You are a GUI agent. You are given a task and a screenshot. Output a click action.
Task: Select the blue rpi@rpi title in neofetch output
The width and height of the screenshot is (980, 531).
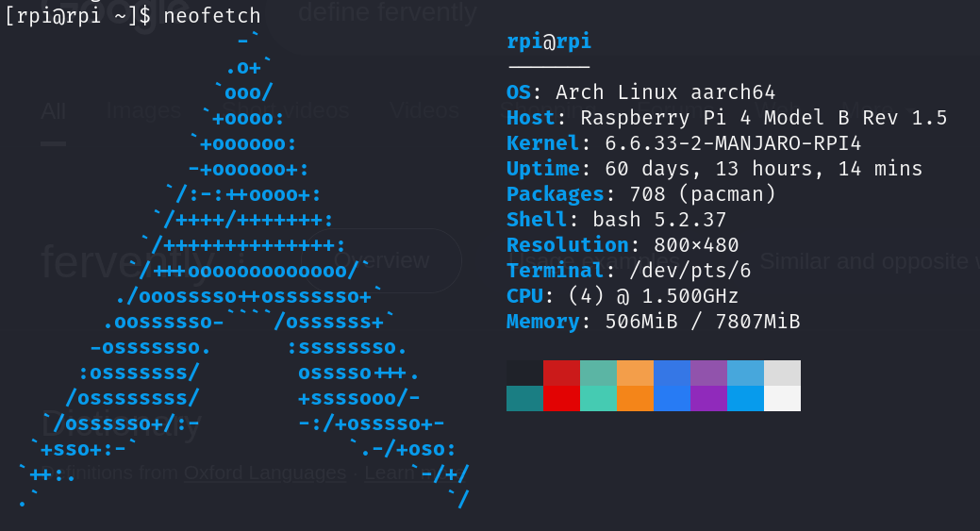click(x=549, y=41)
